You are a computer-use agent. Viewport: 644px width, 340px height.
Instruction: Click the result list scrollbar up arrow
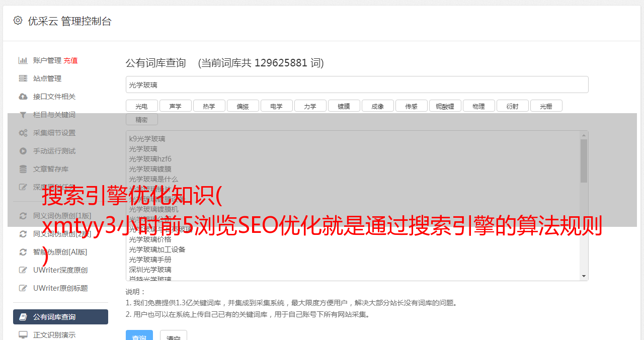tap(584, 135)
